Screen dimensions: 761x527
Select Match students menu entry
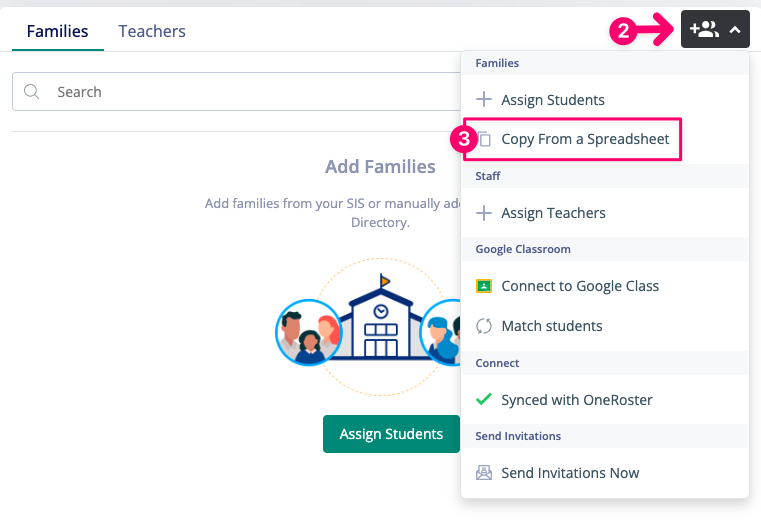tap(552, 326)
